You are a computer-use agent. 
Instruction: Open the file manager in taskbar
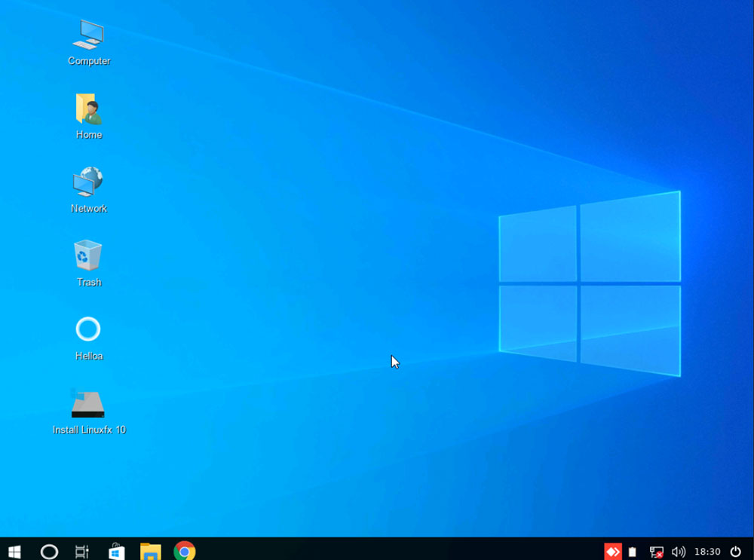[x=151, y=552]
